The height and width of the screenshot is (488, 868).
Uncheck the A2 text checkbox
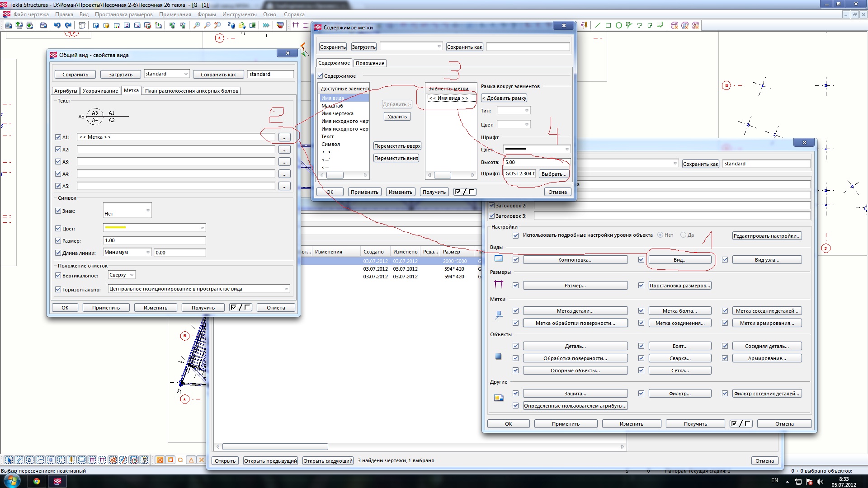point(58,150)
